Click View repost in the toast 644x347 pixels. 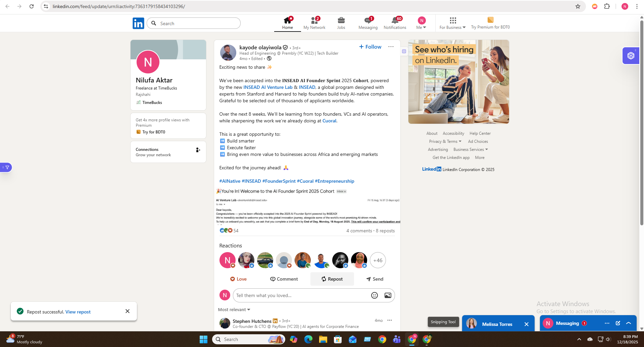point(78,312)
